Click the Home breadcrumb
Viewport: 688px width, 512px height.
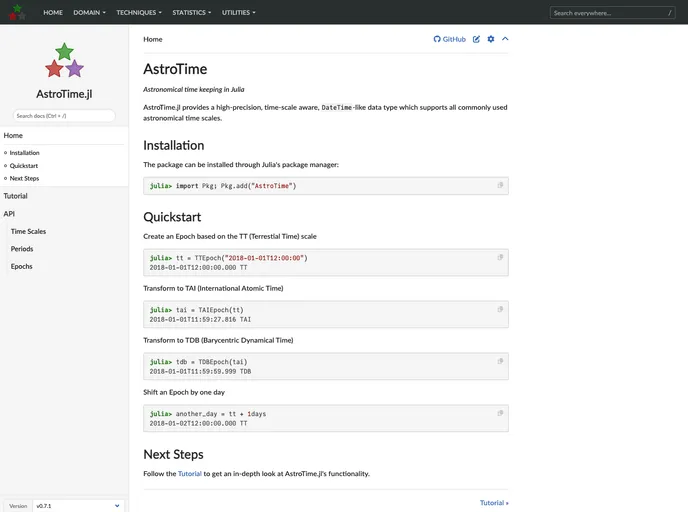click(x=153, y=39)
